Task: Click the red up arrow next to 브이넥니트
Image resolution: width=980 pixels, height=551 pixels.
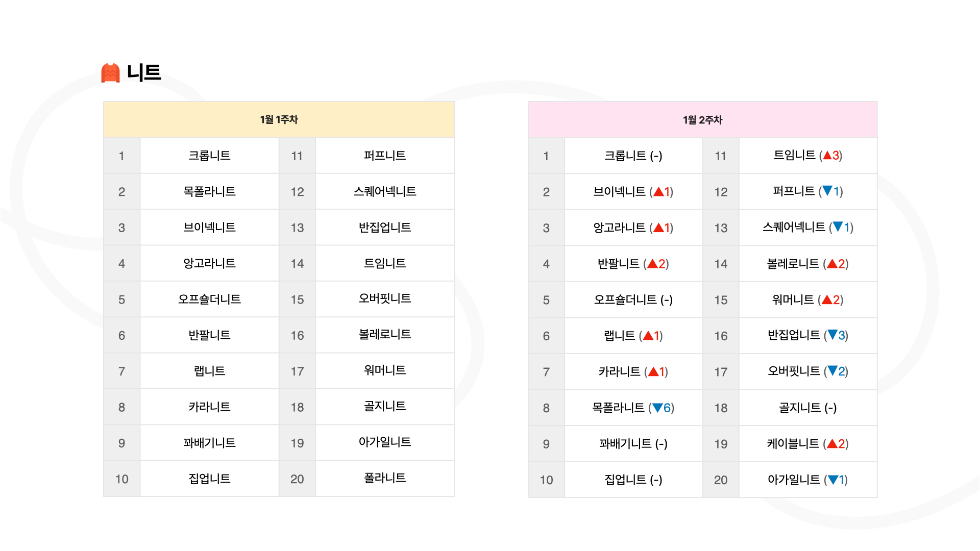Action: pos(658,192)
